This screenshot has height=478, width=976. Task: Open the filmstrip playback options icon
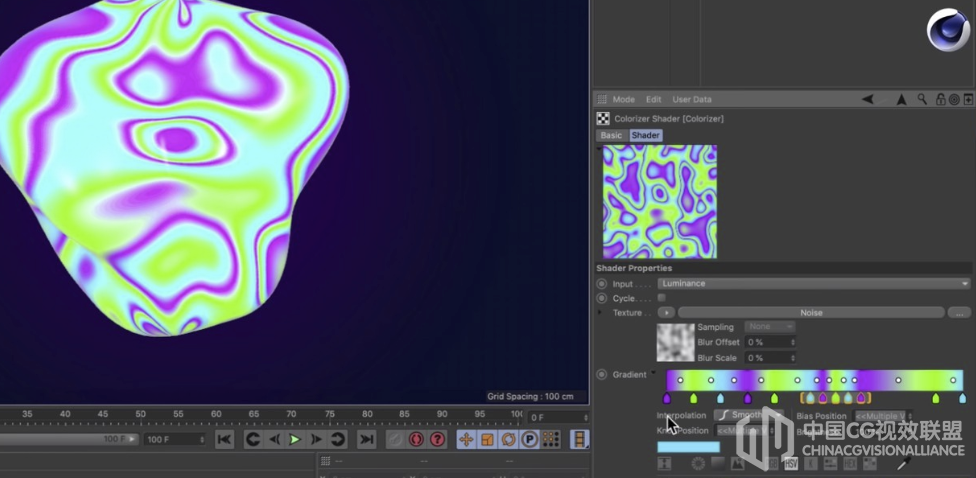tap(580, 439)
